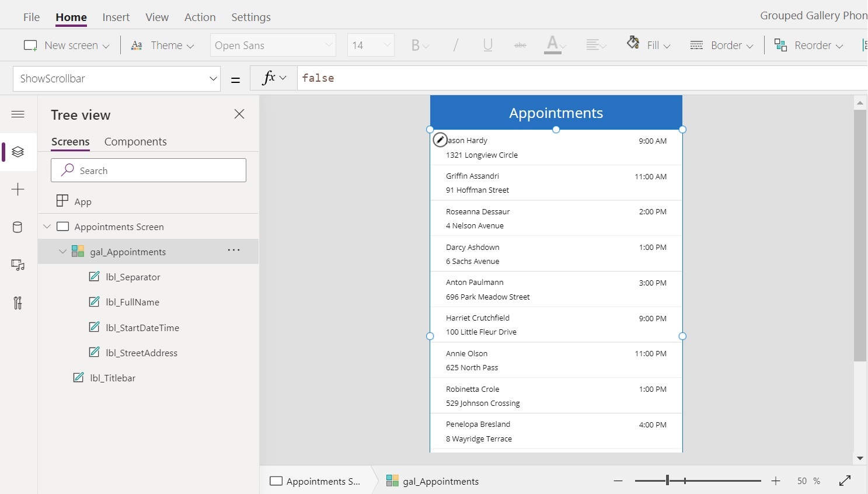Open the Data sources panel
This screenshot has width=868, height=494.
[18, 227]
